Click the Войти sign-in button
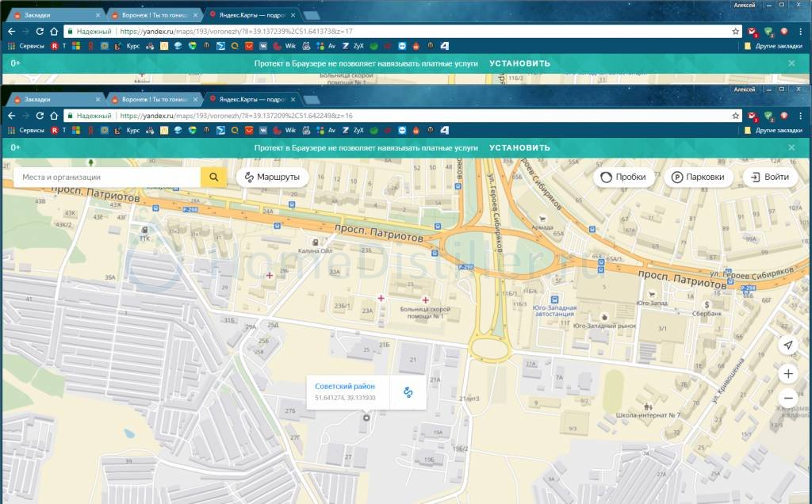 pos(771,177)
